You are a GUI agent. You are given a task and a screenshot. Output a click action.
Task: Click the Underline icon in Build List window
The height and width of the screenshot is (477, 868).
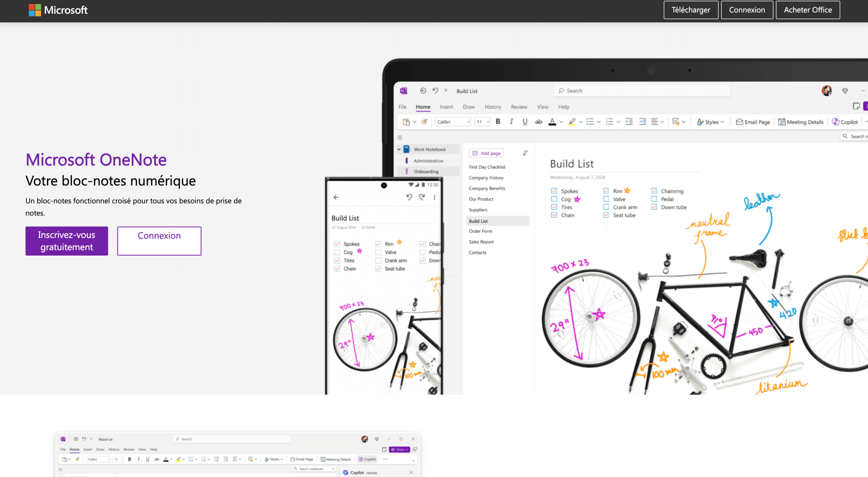[x=525, y=122]
